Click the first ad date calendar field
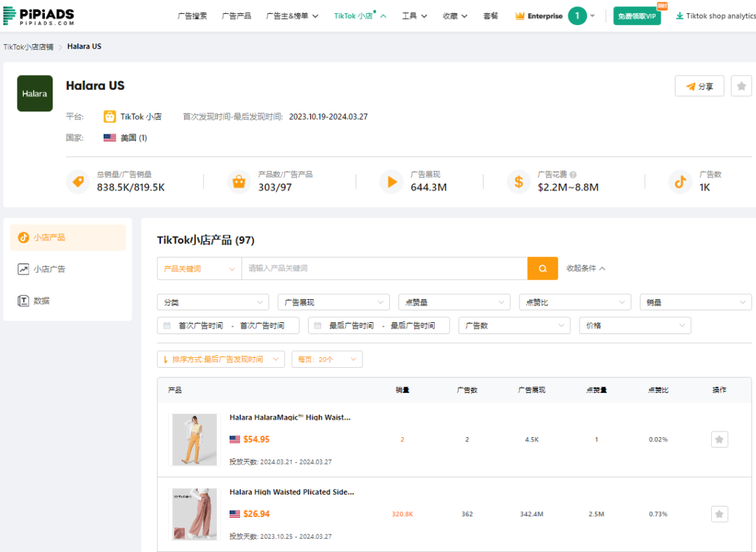 (x=228, y=326)
